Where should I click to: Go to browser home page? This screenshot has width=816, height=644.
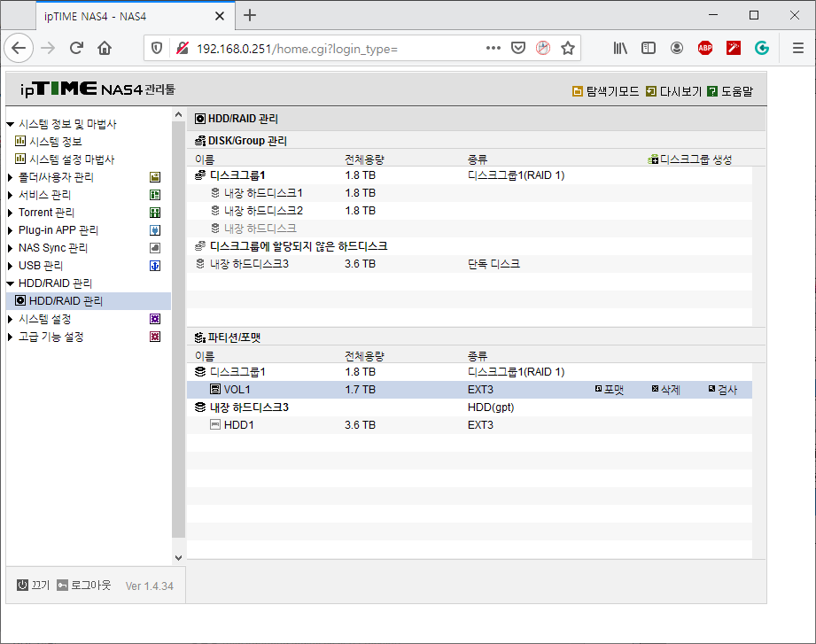(x=105, y=49)
